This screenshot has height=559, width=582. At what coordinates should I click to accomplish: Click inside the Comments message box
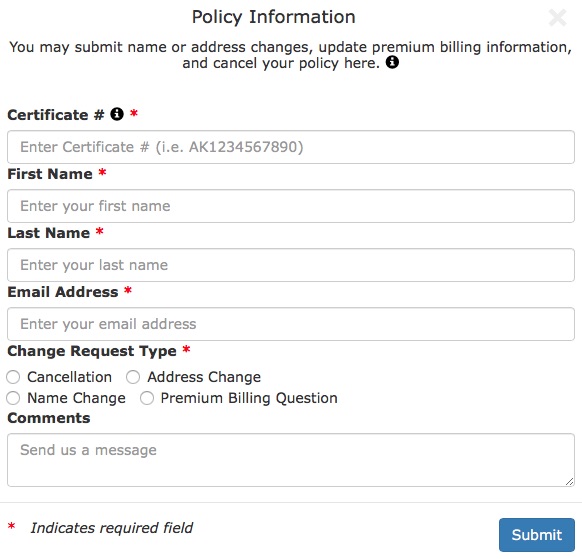click(x=291, y=460)
